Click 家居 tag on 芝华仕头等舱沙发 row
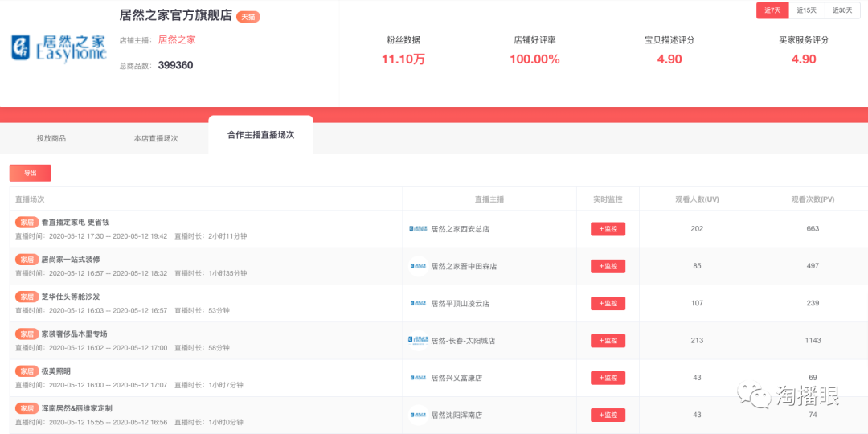 (x=27, y=297)
